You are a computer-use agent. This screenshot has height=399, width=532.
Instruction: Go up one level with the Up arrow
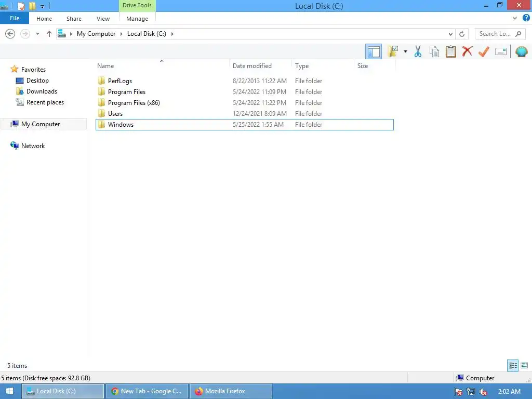coord(49,34)
